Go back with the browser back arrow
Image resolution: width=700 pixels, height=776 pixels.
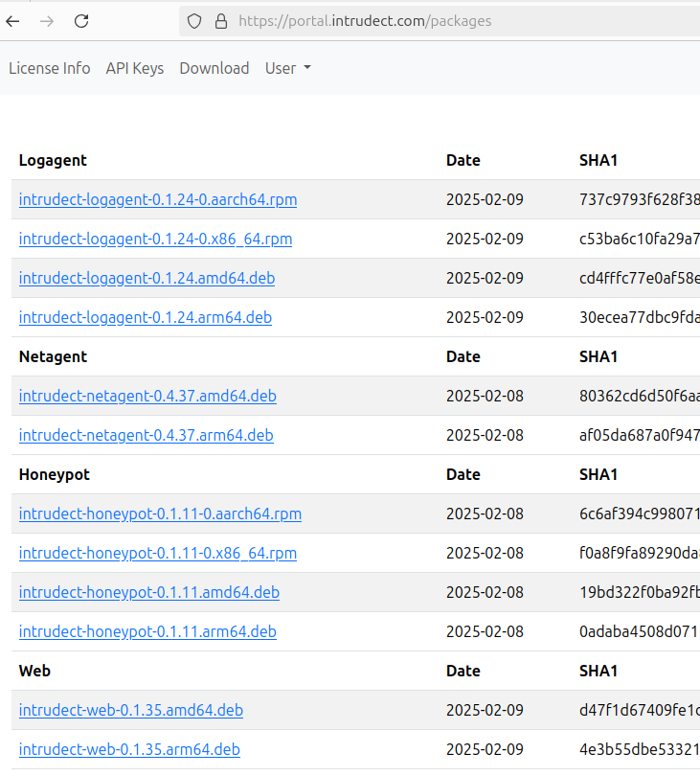[x=12, y=21]
